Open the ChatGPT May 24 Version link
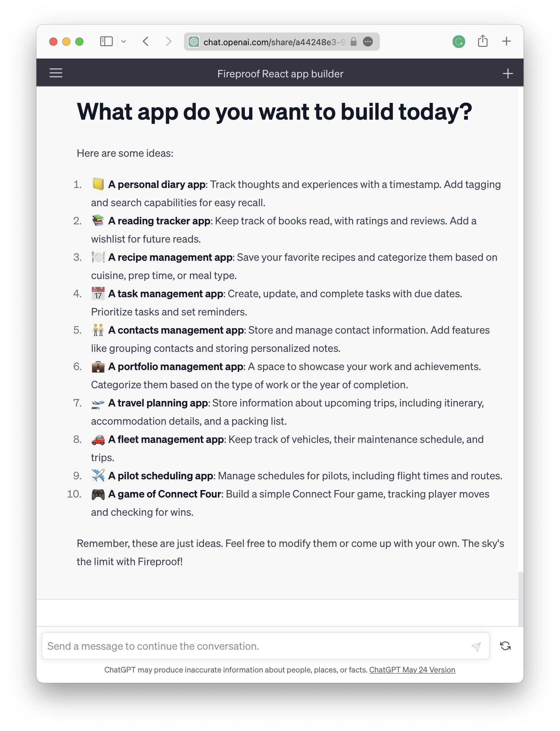This screenshot has width=560, height=731. pos(412,670)
